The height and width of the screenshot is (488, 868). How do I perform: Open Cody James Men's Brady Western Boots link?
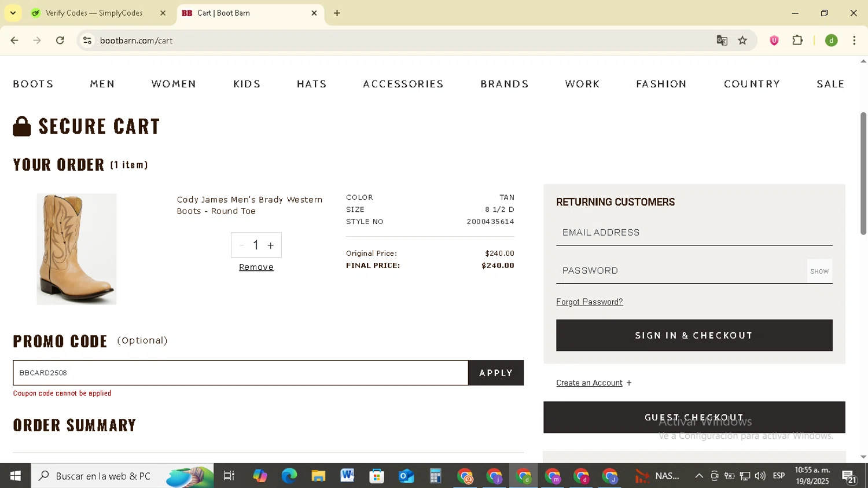[249, 205]
